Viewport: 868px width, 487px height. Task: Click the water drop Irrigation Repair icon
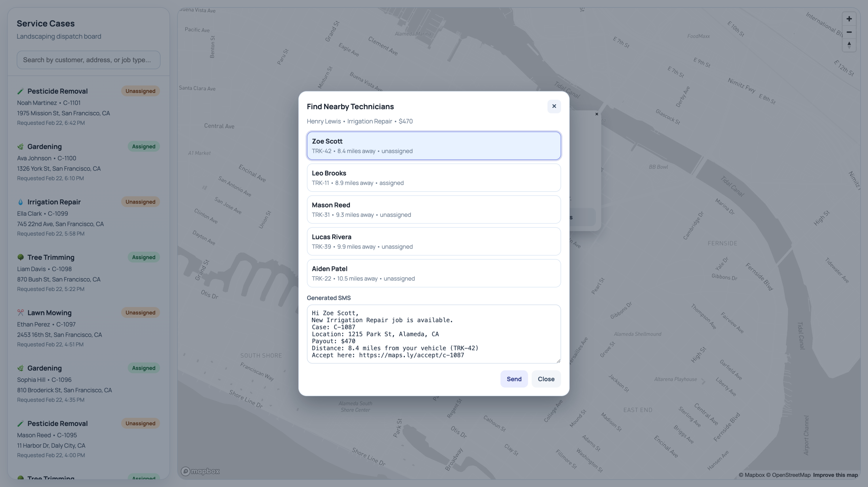(x=21, y=202)
